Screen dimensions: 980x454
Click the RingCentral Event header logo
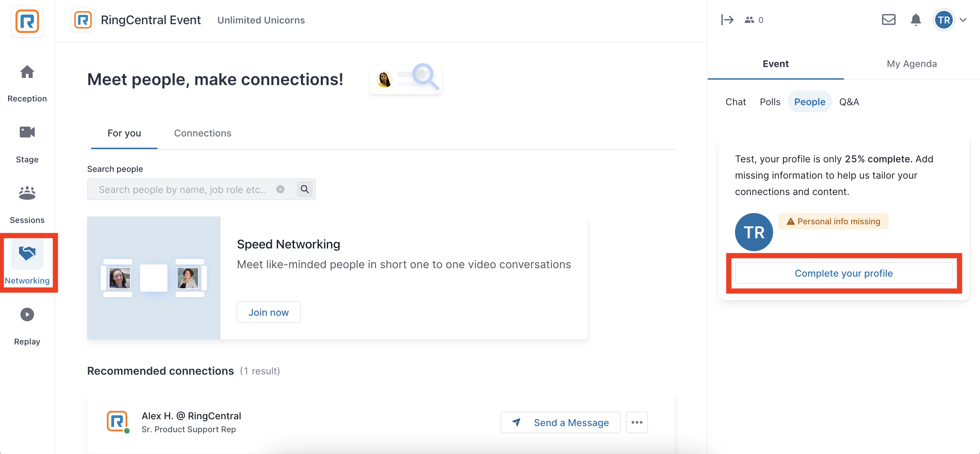(83, 20)
